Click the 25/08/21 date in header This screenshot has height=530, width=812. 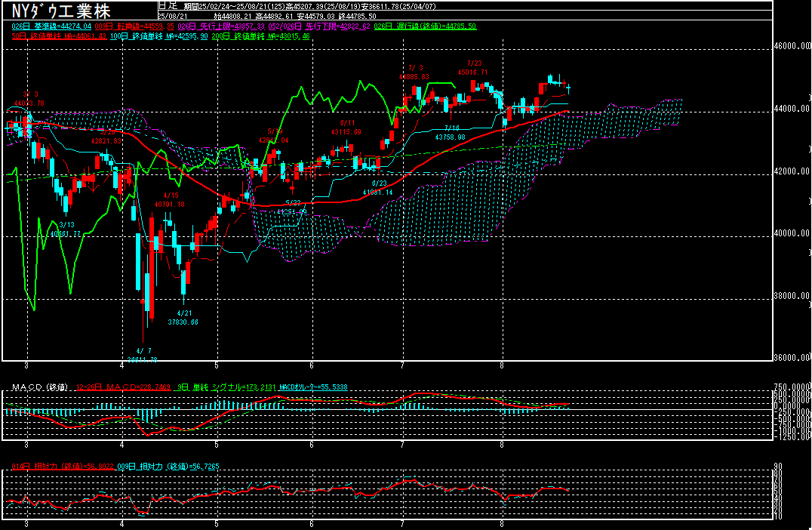point(173,17)
